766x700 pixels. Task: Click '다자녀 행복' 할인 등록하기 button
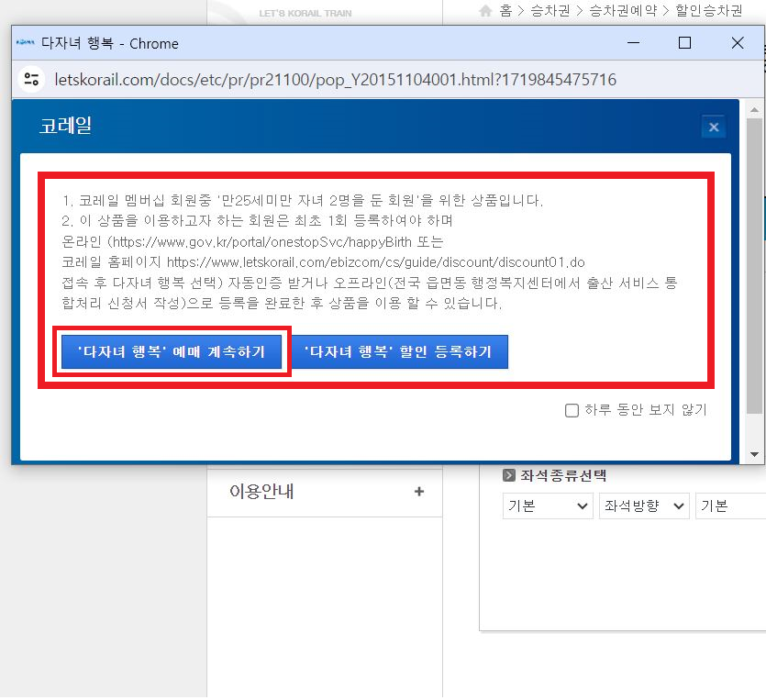(398, 351)
